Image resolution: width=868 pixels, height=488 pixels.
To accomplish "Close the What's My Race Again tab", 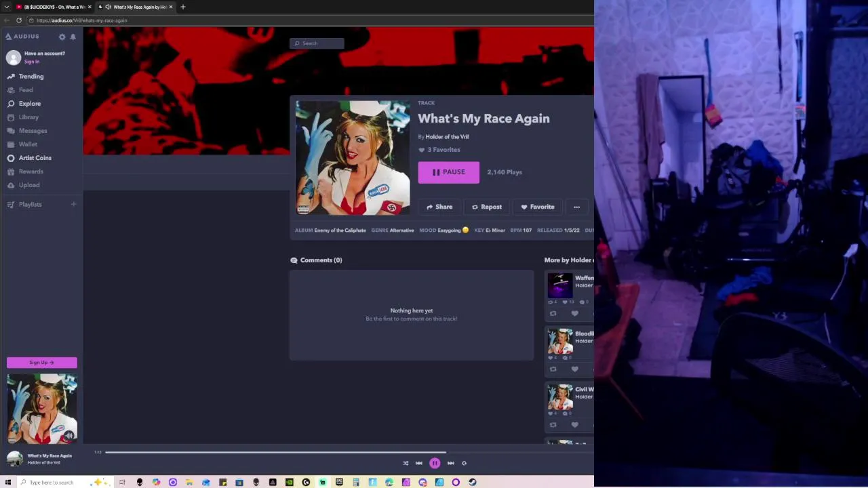I will (171, 7).
